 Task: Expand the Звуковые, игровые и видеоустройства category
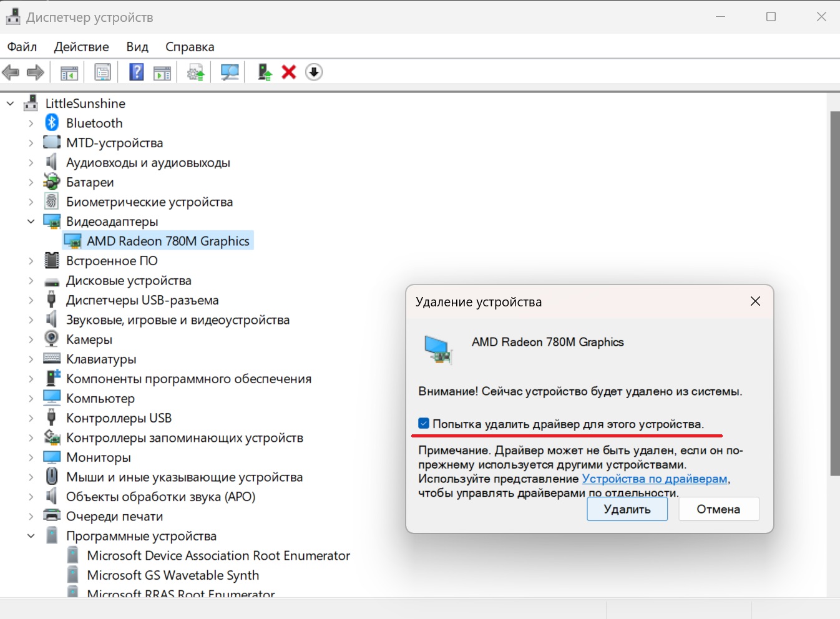pyautogui.click(x=31, y=319)
